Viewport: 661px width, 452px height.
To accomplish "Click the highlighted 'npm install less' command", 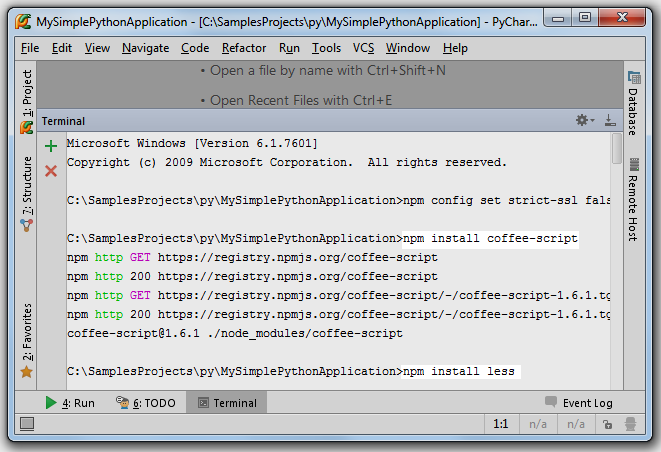I will (x=461, y=371).
